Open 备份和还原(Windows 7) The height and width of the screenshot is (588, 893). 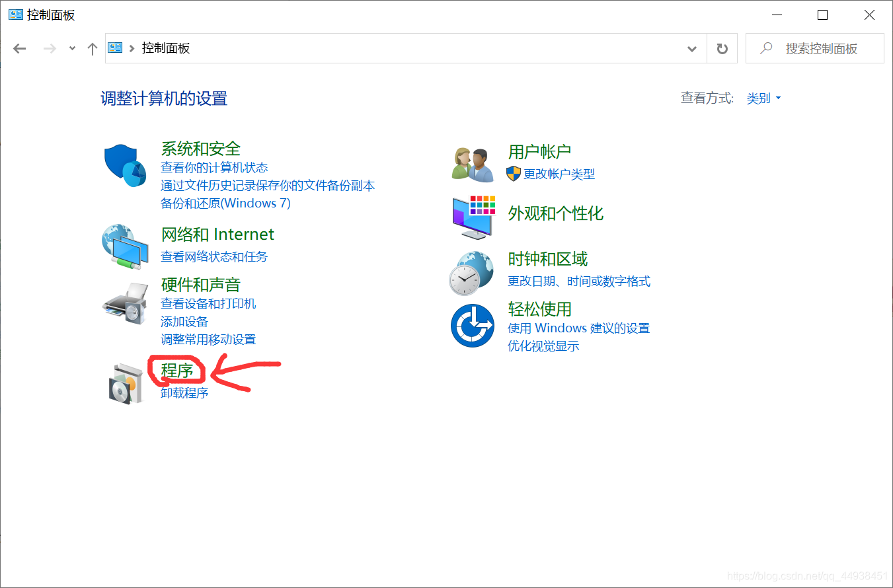coord(225,203)
